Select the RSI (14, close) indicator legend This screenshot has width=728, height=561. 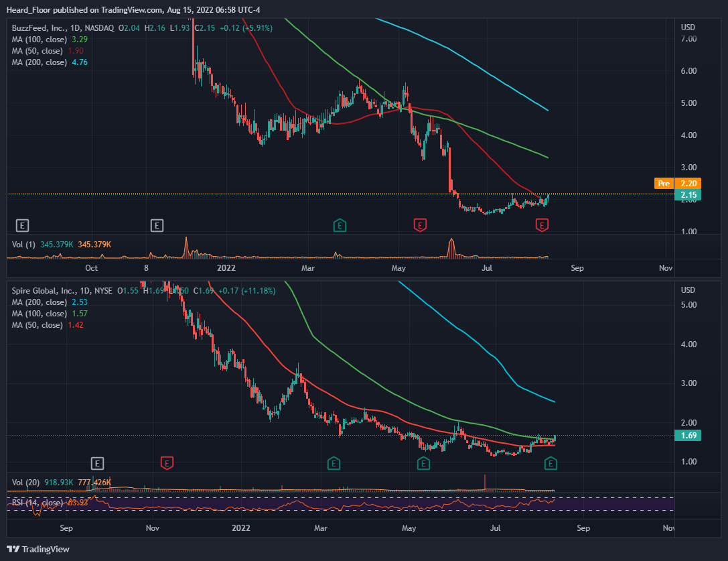tap(50, 503)
